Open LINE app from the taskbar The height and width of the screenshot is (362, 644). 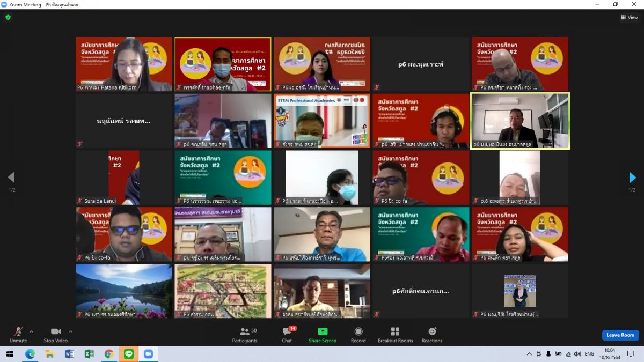click(x=128, y=354)
